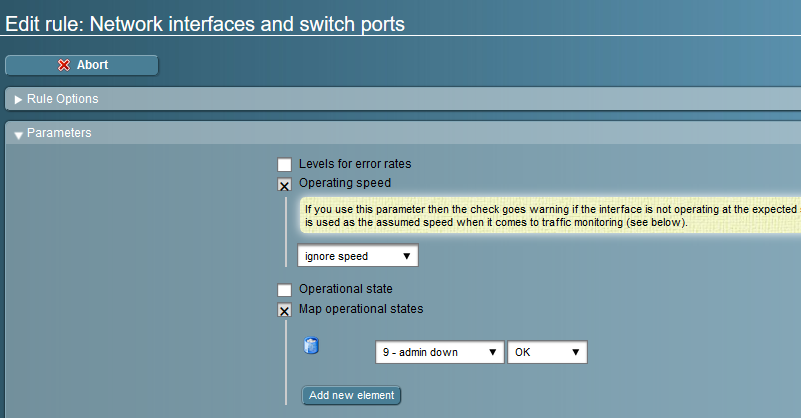801x418 pixels.
Task: Open the 9 - admin down state dropdown
Action: click(x=440, y=352)
